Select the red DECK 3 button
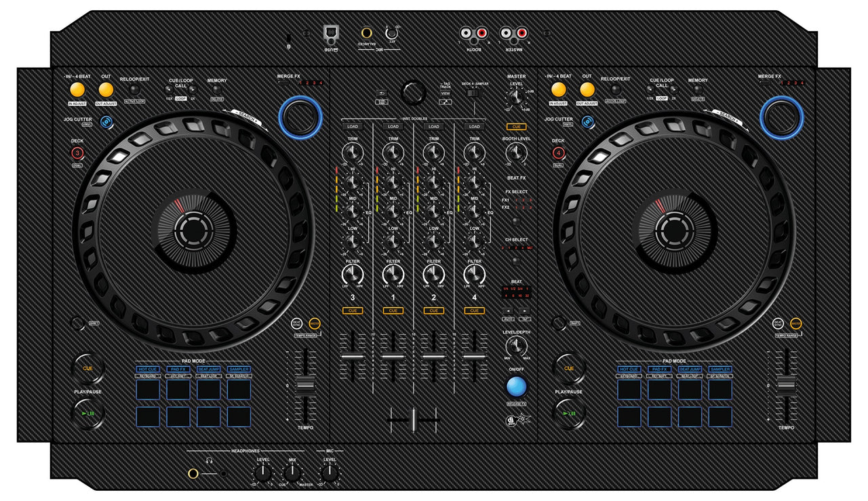Screen dimensions: 868x501 77,154
